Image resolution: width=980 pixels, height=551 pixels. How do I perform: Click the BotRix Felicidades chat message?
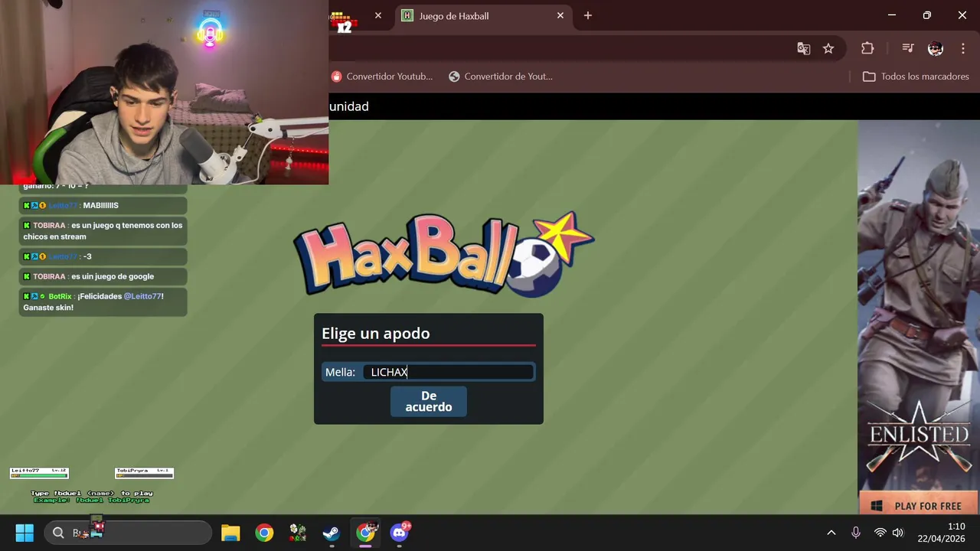coord(103,302)
